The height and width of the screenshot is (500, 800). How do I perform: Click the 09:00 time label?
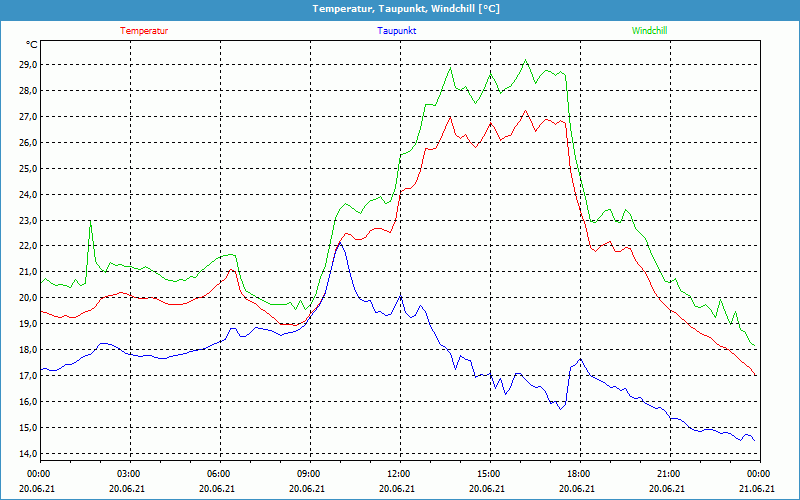pyautogui.click(x=310, y=474)
